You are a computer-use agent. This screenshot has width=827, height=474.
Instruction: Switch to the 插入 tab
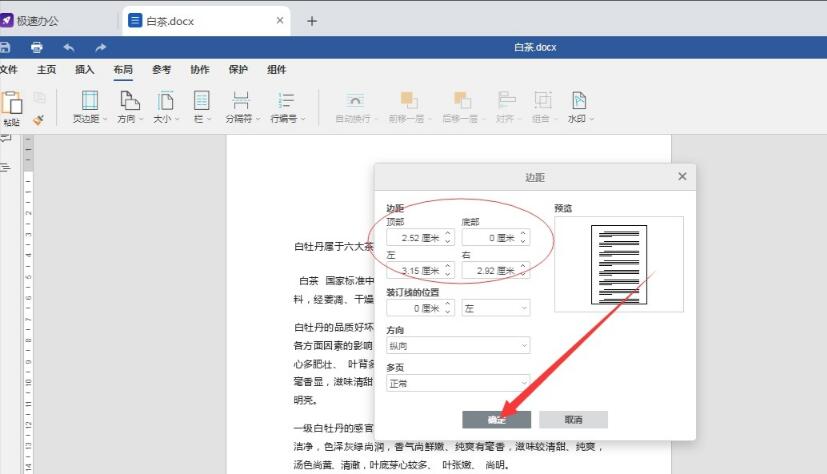(84, 70)
